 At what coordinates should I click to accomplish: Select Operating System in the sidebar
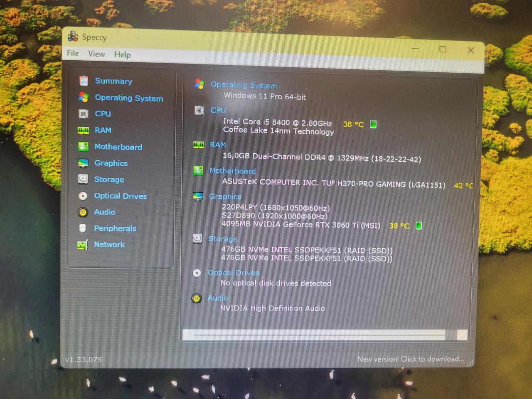pos(129,98)
